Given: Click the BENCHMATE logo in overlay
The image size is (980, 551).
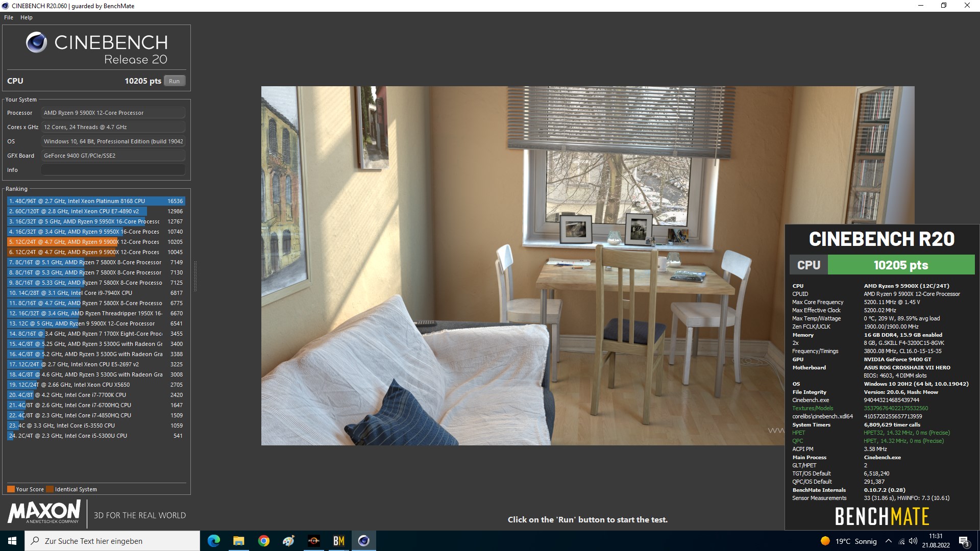Looking at the screenshot, I should tap(882, 516).
